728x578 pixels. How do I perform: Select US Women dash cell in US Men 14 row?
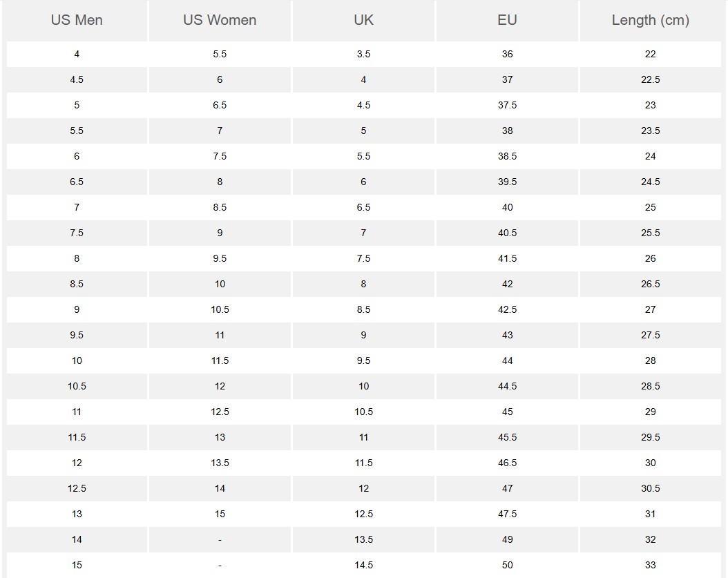pos(220,539)
